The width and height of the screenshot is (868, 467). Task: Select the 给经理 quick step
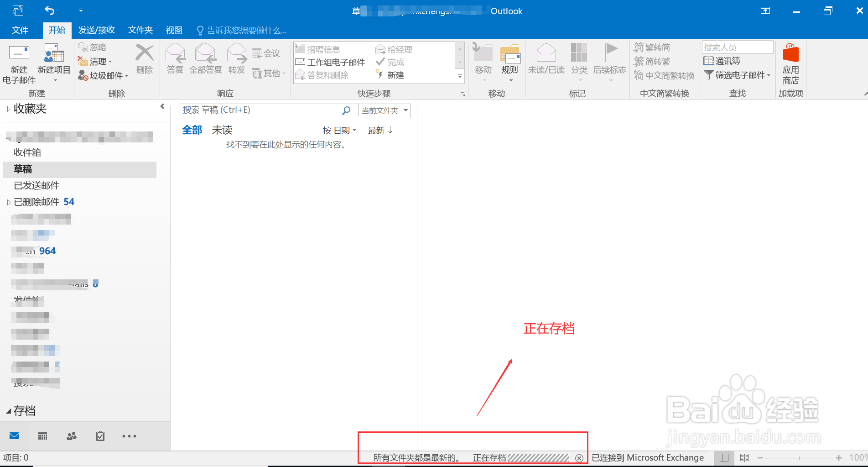point(394,49)
